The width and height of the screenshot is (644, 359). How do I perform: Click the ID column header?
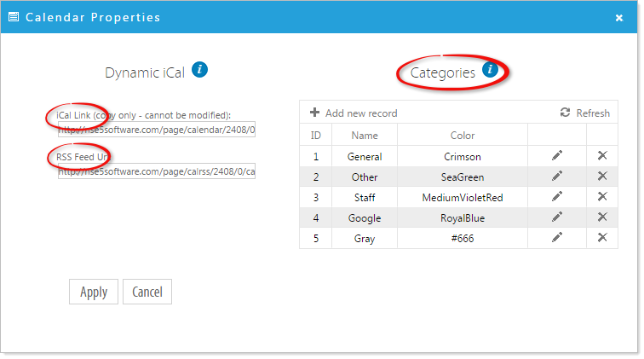coord(316,136)
